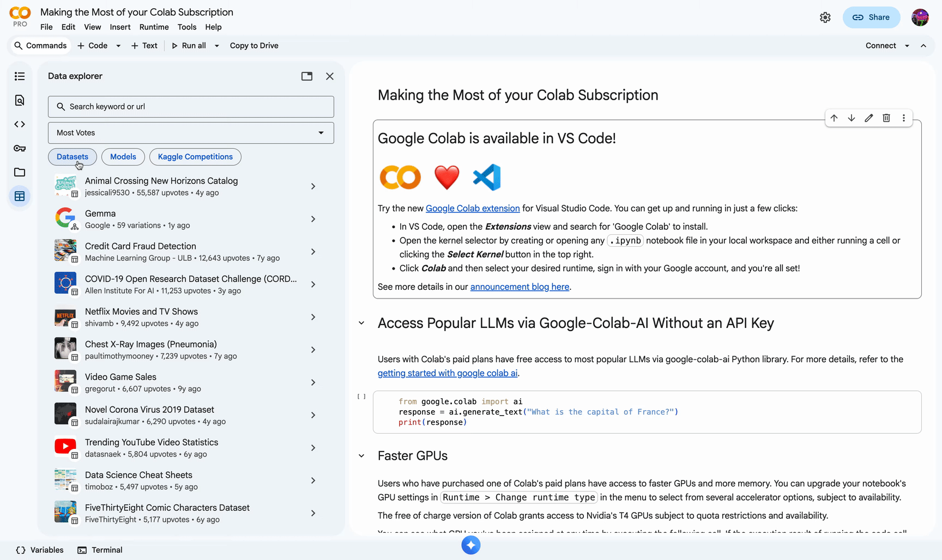Toggle the Models filter chip

pyautogui.click(x=123, y=157)
